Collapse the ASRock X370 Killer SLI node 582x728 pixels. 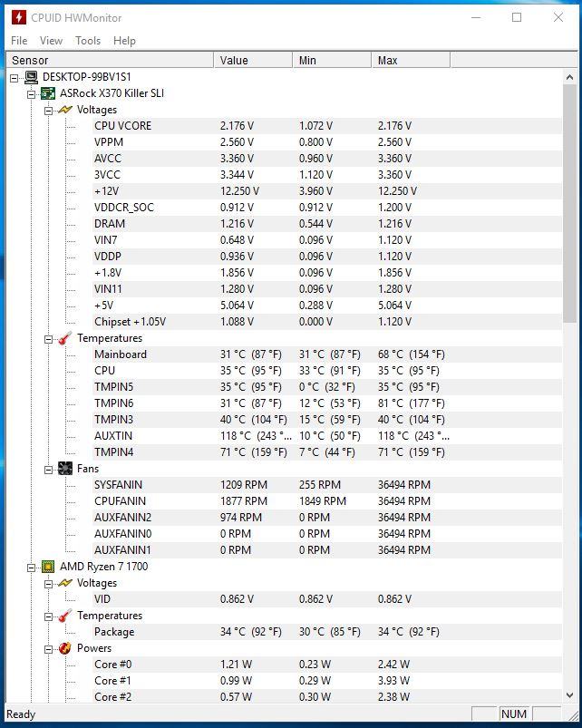pos(32,94)
